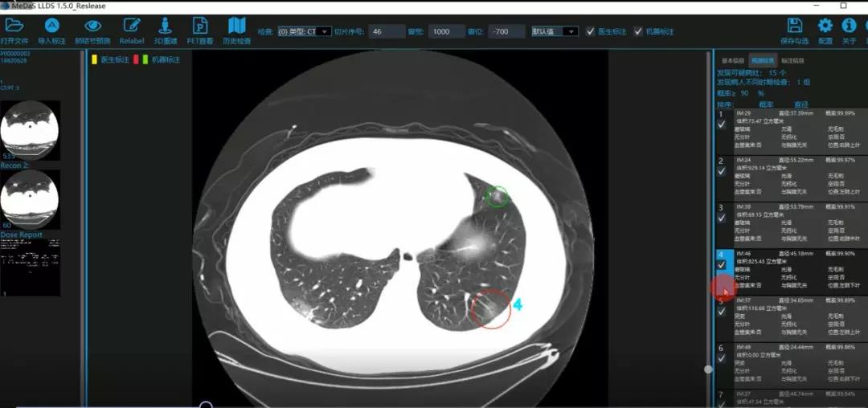Toggle the machine annotation checkbox in toolbar
The height and width of the screenshot is (408, 868).
click(x=638, y=32)
